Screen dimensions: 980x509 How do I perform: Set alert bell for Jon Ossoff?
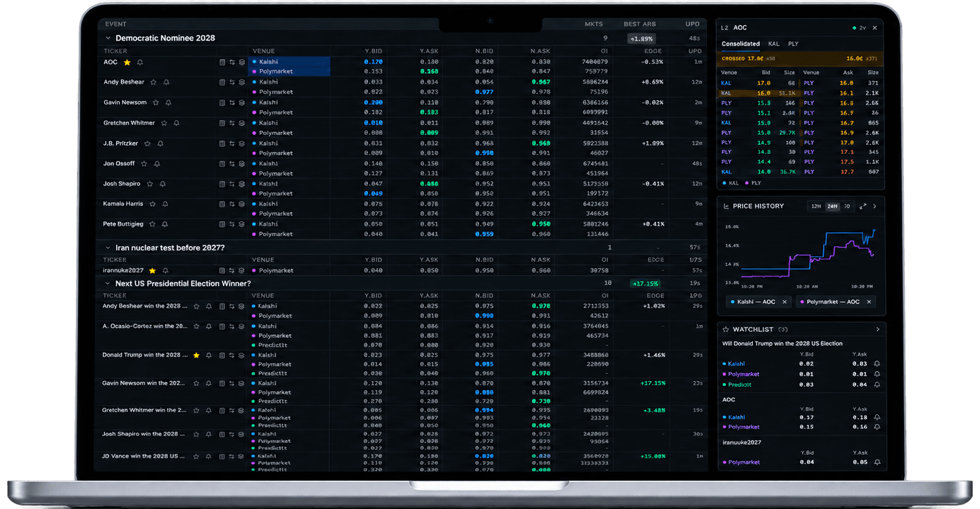(x=157, y=164)
